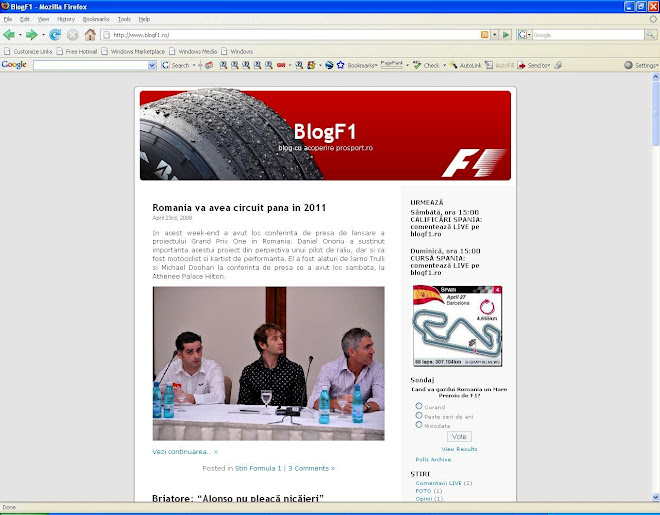Image resolution: width=660 pixels, height=515 pixels.
Task: Select the Curand poll option
Action: pyautogui.click(x=419, y=406)
